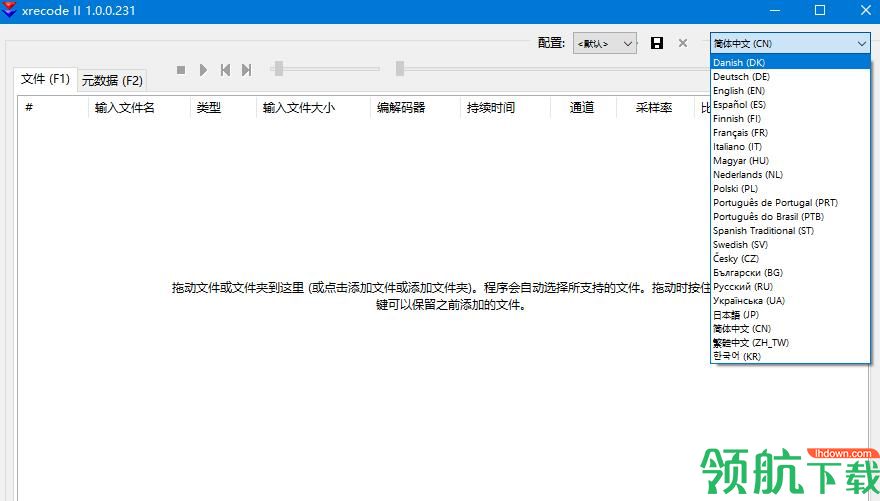This screenshot has width=880, height=501.
Task: Click the xrecode II app icon
Action: coord(8,10)
